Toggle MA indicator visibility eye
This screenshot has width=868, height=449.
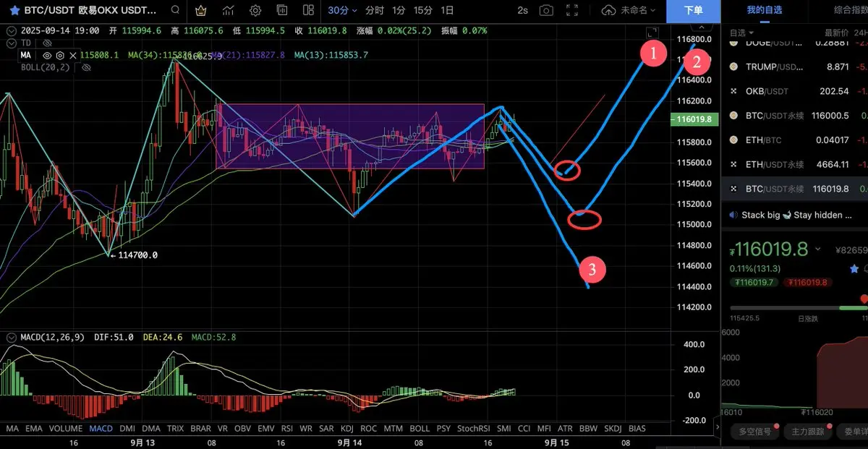47,55
